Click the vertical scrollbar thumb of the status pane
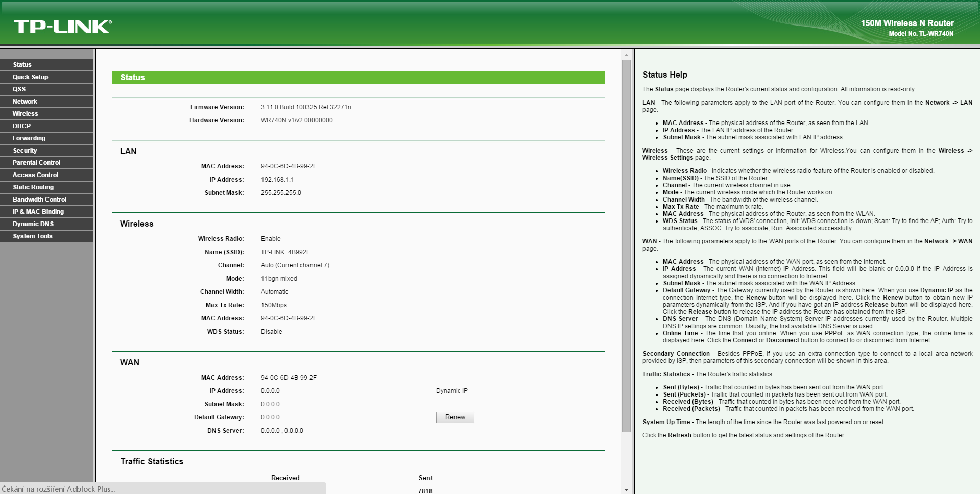This screenshot has height=494, width=980. pyautogui.click(x=626, y=246)
